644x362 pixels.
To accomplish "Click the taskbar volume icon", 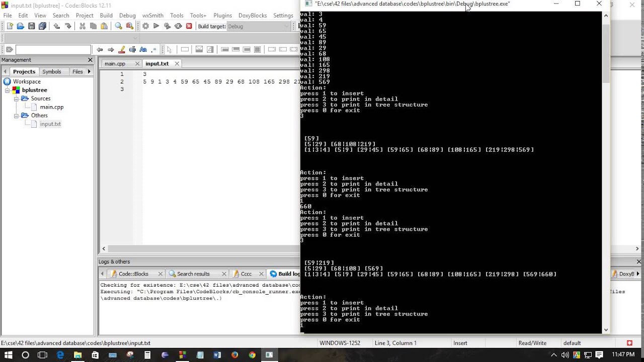I will pyautogui.click(x=565, y=355).
